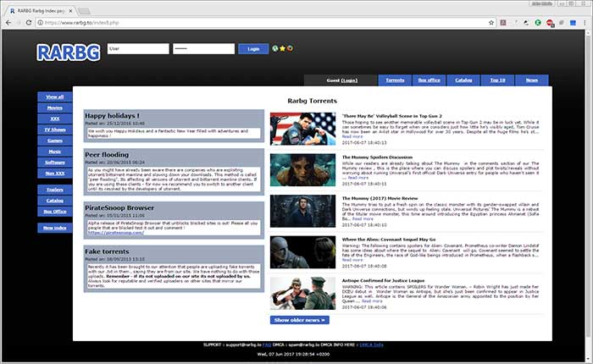Open the piratesnoop.com link
Screen dimensions: 593x364
click(x=116, y=233)
